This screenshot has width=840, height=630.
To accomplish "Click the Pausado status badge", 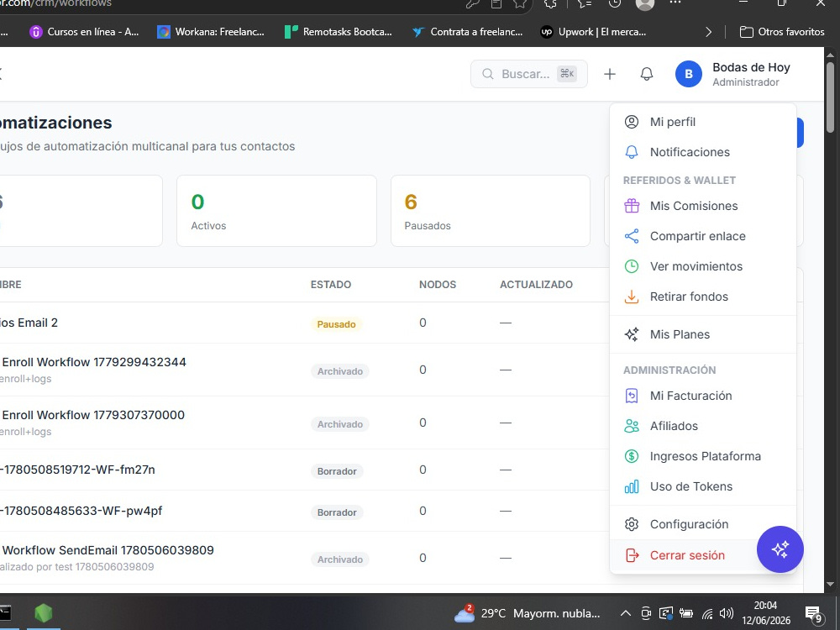I will (337, 324).
